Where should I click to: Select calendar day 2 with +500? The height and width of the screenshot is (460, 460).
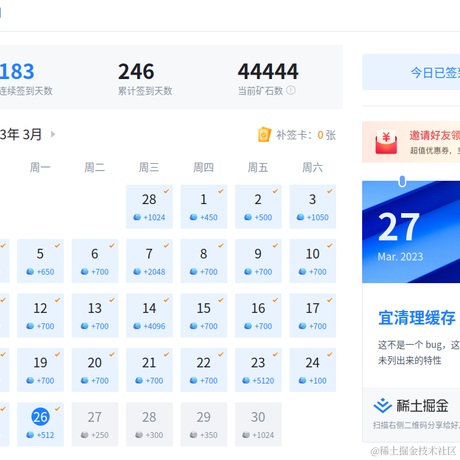[258, 207]
